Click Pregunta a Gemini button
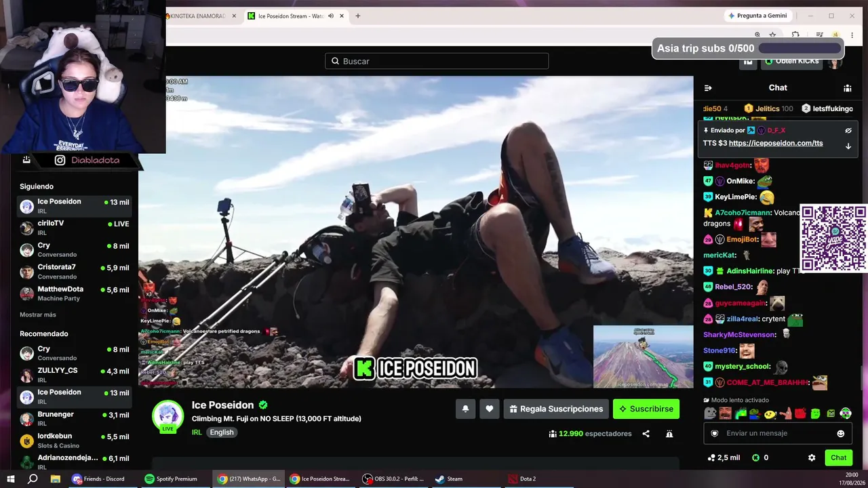This screenshot has height=488, width=868. coord(757,16)
